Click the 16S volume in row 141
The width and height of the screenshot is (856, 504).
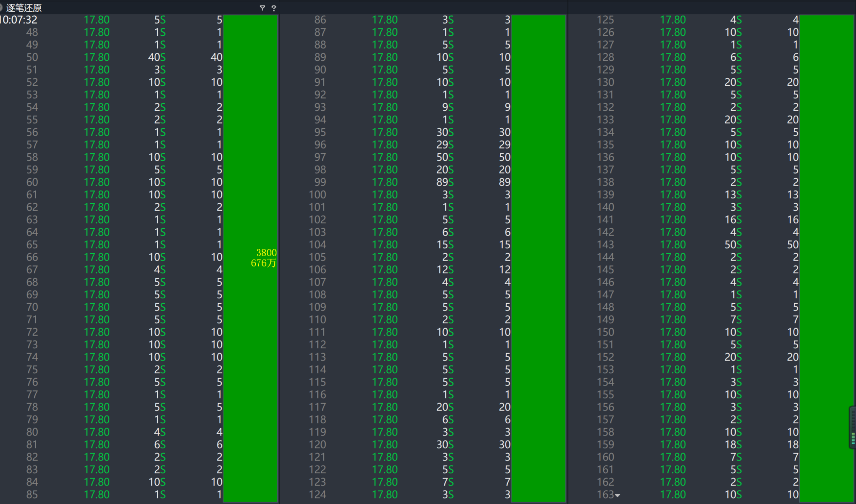point(733,219)
